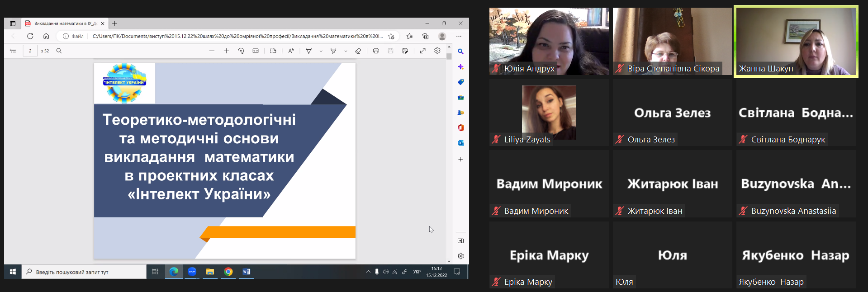Viewport: 868px width, 292px height.
Task: Add this page to favorites
Action: click(x=391, y=36)
